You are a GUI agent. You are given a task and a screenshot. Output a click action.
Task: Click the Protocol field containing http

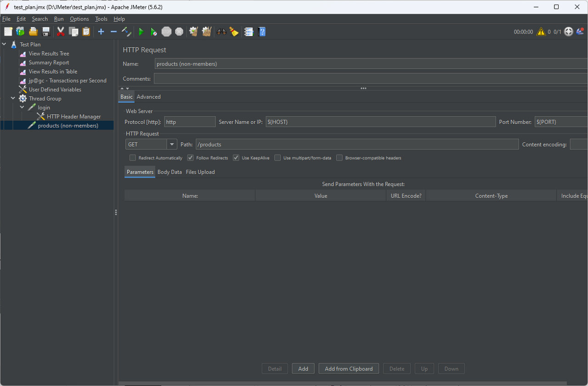190,122
